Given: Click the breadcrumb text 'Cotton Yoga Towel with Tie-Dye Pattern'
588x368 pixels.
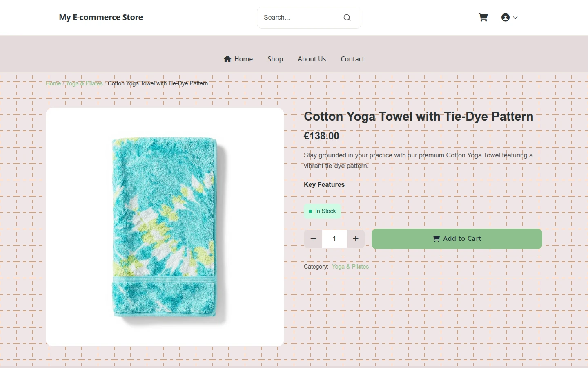Looking at the screenshot, I should point(158,83).
